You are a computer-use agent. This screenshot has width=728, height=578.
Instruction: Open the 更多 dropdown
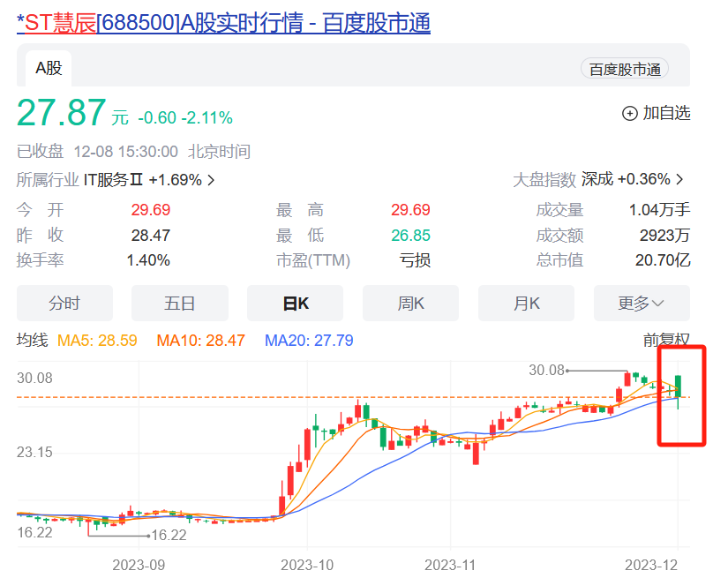(x=642, y=304)
